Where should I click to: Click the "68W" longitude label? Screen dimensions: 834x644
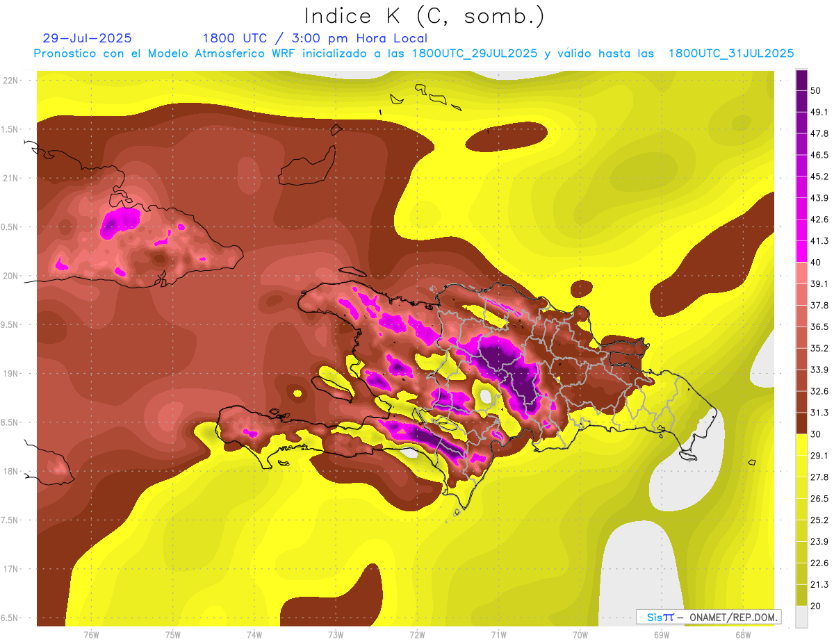[743, 635]
